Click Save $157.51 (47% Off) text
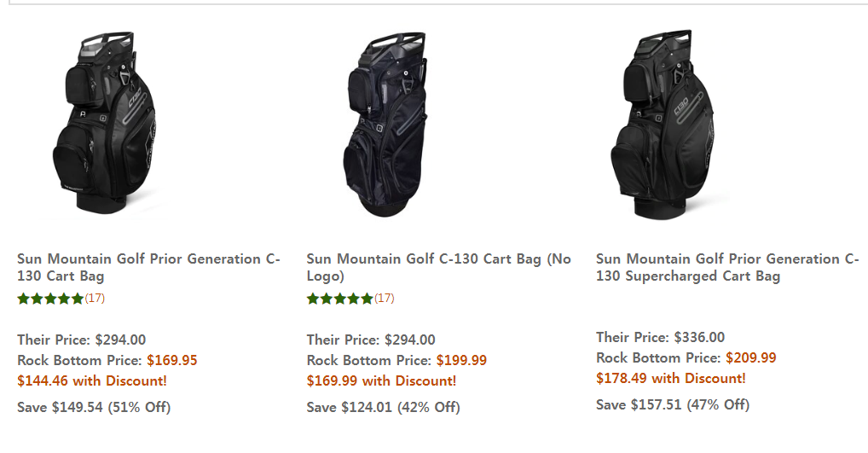868x453 pixels. tap(673, 405)
